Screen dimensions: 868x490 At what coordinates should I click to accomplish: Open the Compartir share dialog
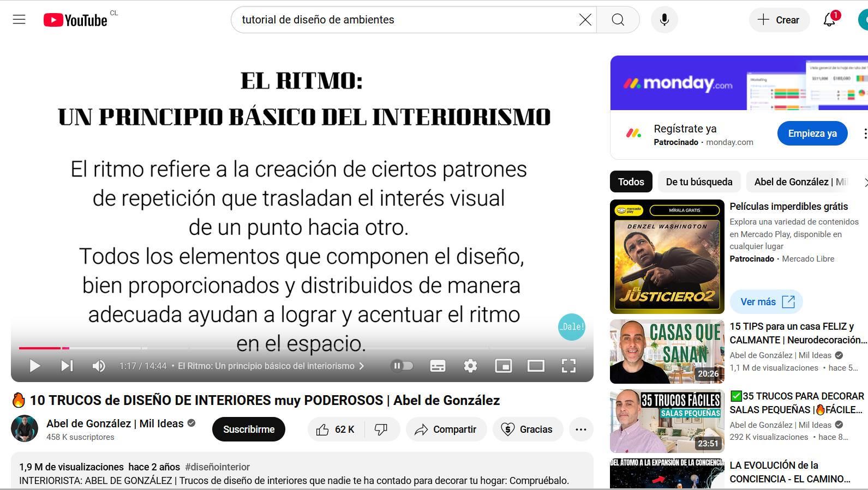coord(446,429)
